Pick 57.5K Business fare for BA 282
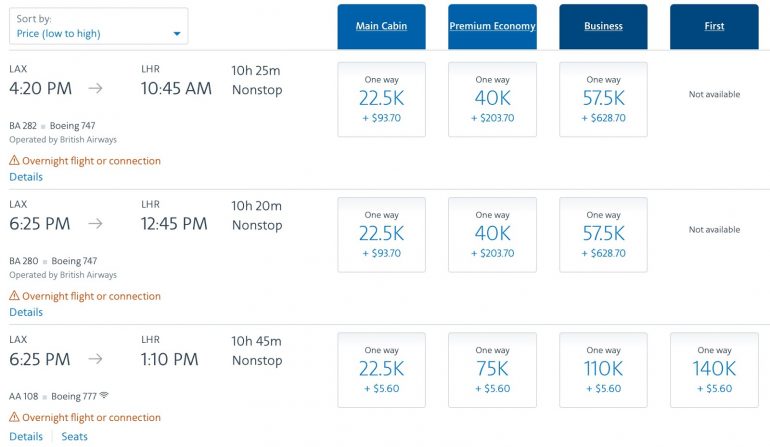 click(603, 99)
